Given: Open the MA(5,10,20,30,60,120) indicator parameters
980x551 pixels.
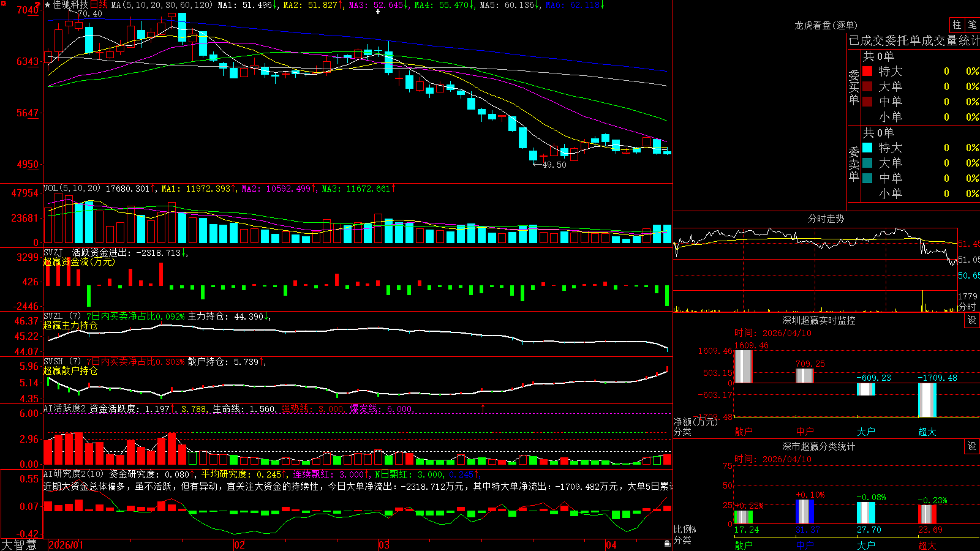Looking at the screenshot, I should coord(162,5).
